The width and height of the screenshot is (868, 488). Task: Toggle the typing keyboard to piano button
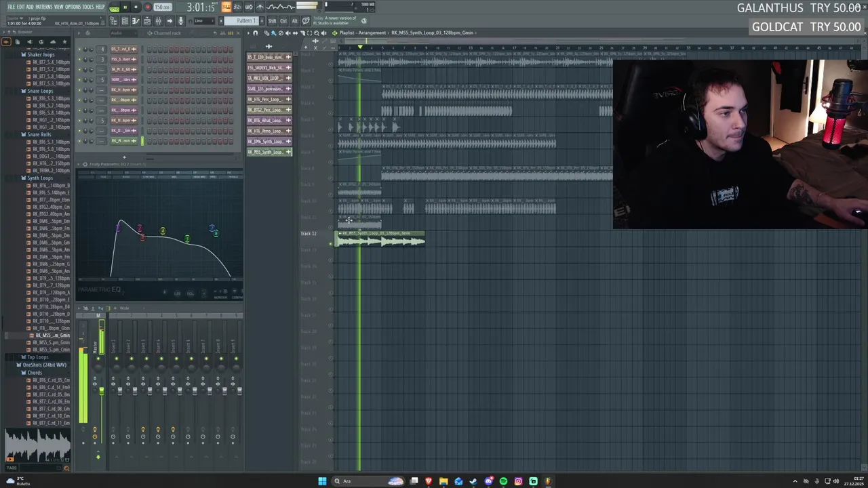point(226,7)
